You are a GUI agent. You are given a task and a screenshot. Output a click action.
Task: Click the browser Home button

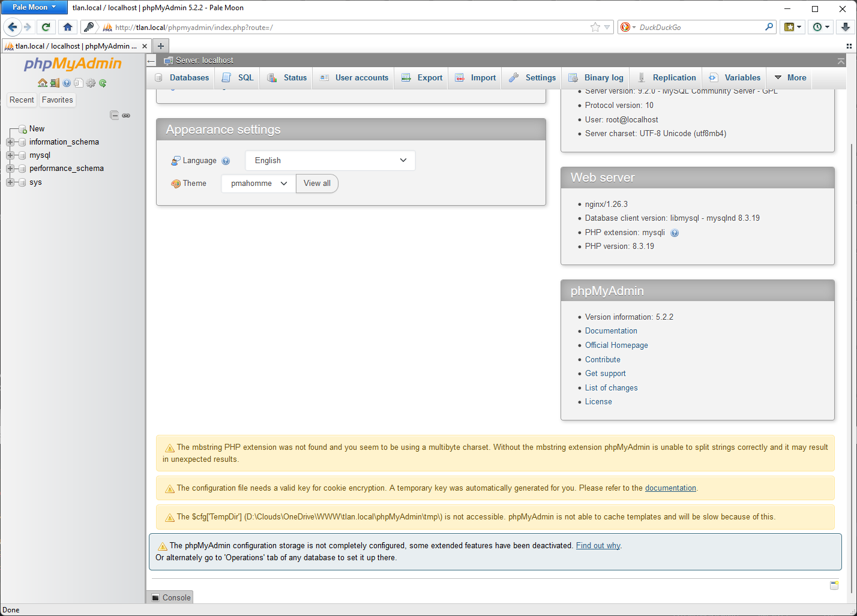67,27
